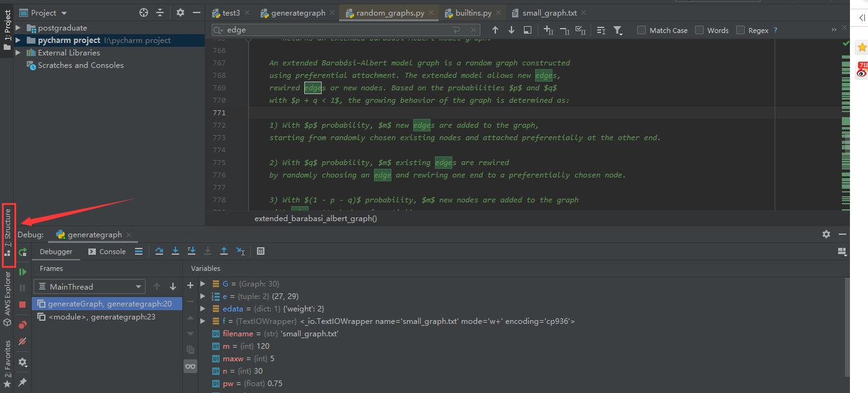Click the Step Out icon
Screen dimensions: 868x393
(224, 251)
